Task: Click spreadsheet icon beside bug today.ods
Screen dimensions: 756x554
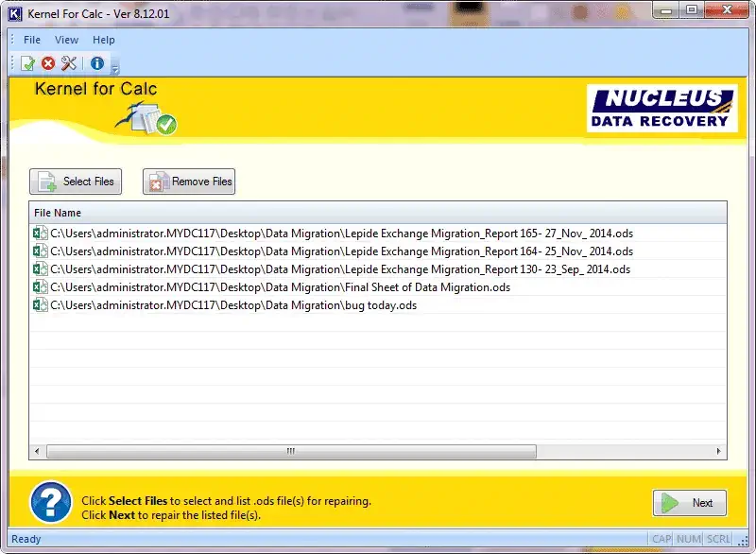Action: coord(40,305)
